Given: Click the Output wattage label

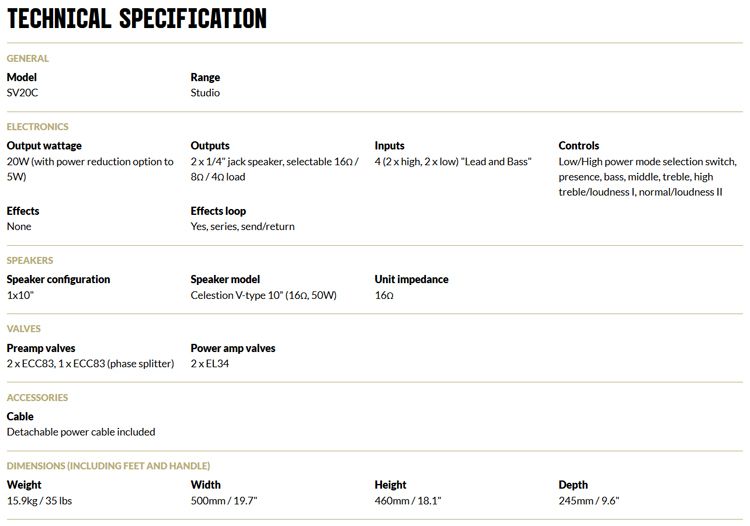Looking at the screenshot, I should tap(44, 145).
